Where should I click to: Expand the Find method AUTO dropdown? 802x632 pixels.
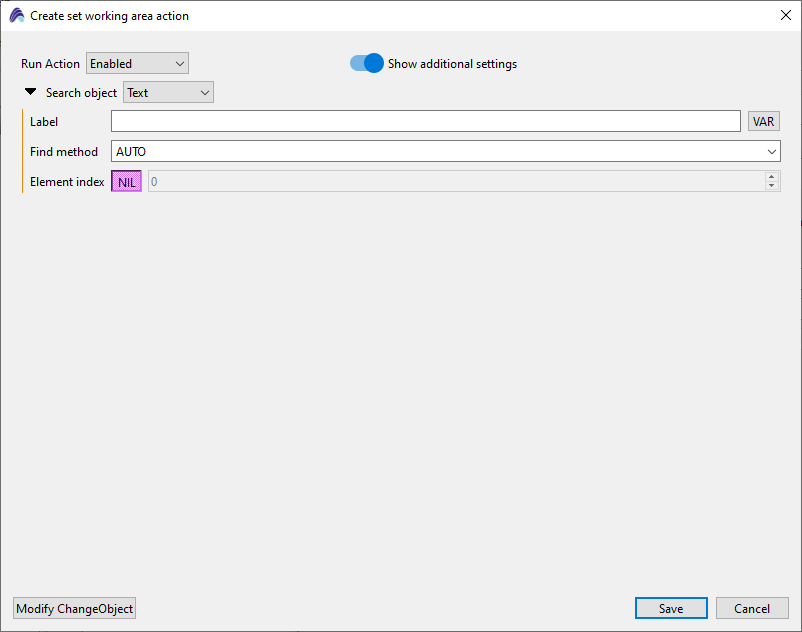445,152
